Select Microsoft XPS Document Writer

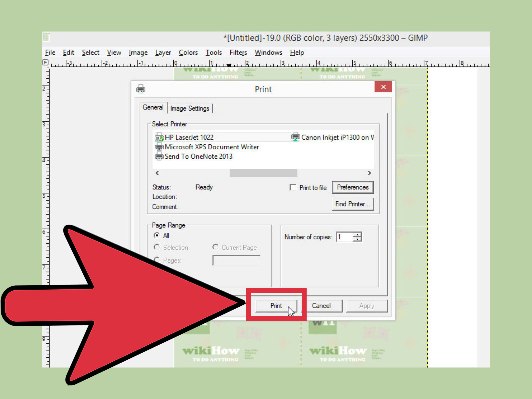(x=206, y=147)
